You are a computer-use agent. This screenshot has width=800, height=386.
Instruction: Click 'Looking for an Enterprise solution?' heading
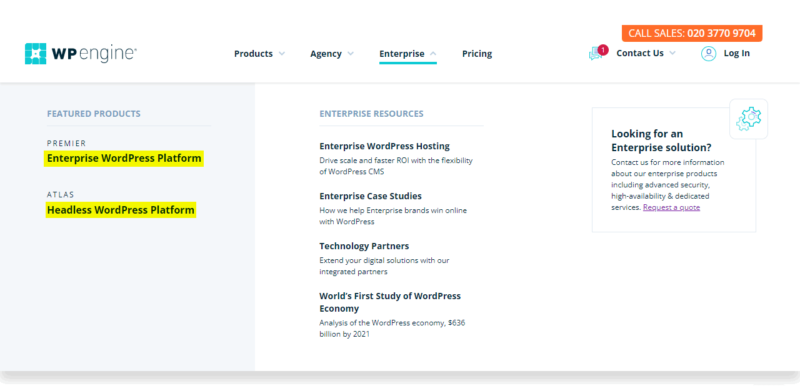(661, 141)
